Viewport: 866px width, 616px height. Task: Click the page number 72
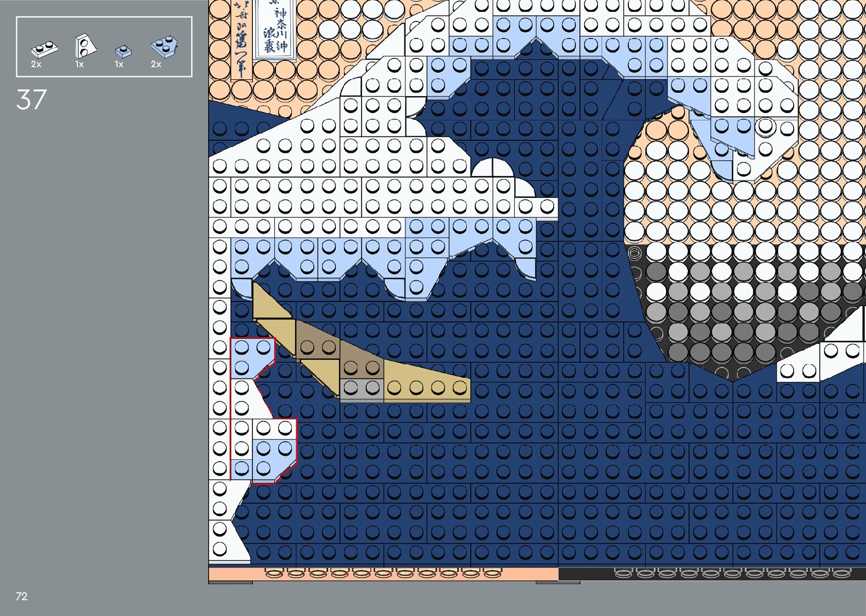pyautogui.click(x=21, y=596)
